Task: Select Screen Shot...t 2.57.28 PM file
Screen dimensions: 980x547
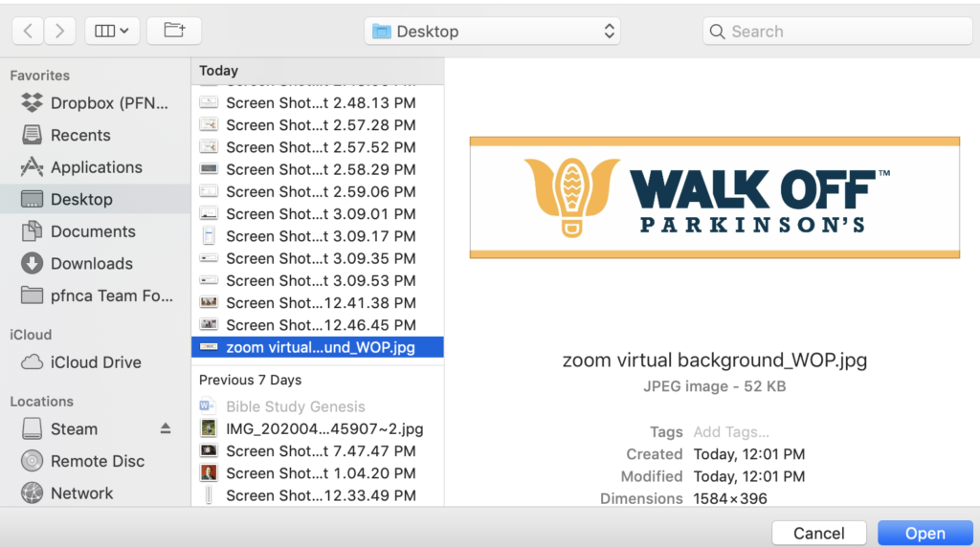Action: [x=318, y=125]
